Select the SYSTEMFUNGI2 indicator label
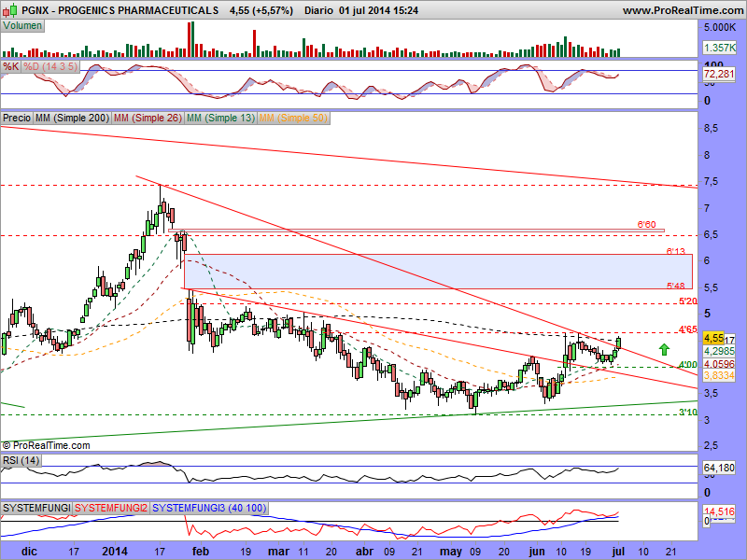 111,508
